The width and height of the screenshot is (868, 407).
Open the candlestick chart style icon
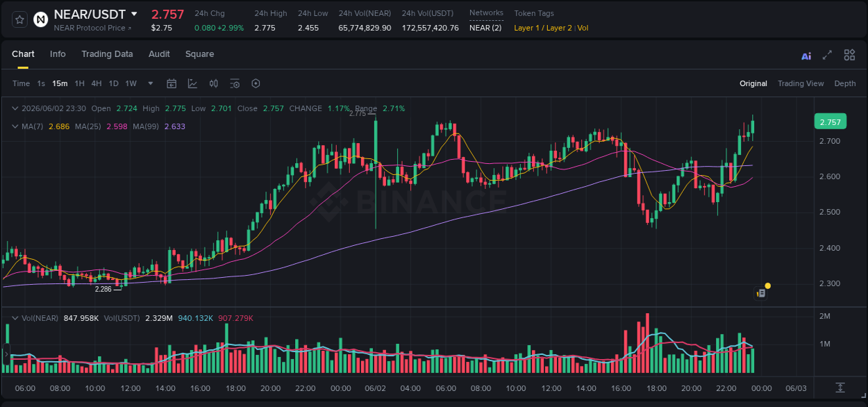(214, 83)
